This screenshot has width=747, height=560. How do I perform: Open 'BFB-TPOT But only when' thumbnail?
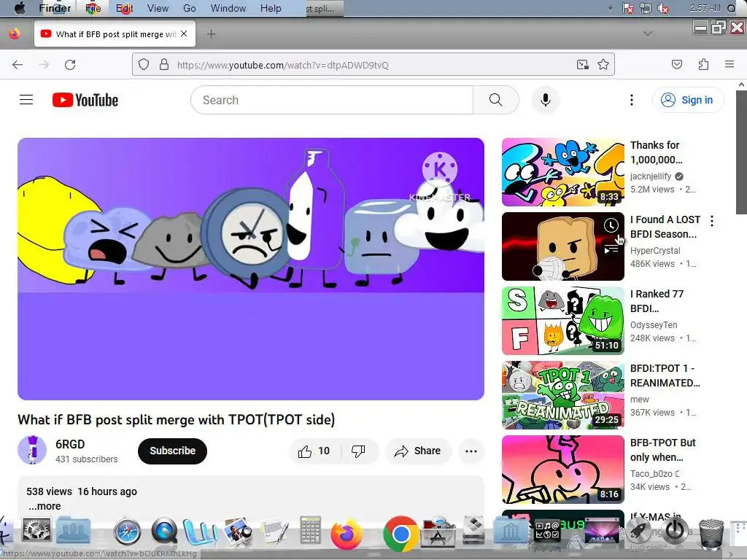click(x=563, y=470)
